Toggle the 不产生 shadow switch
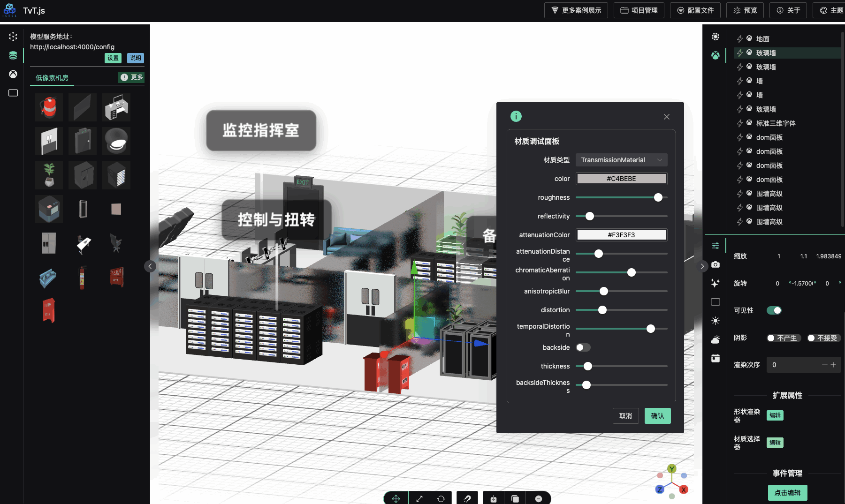The image size is (845, 504). point(782,338)
